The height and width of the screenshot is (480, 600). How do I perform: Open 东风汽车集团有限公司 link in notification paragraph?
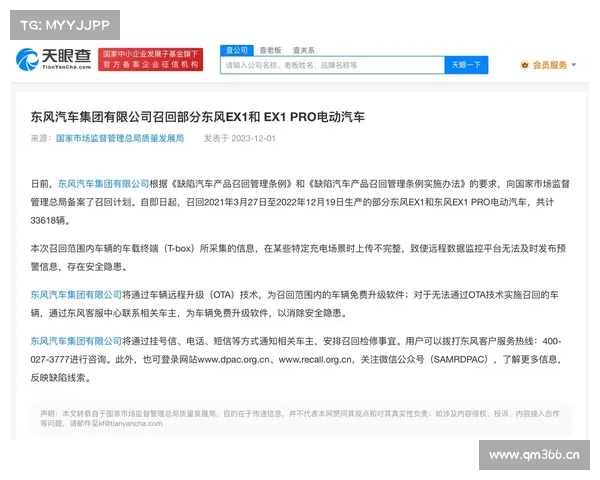(76, 341)
